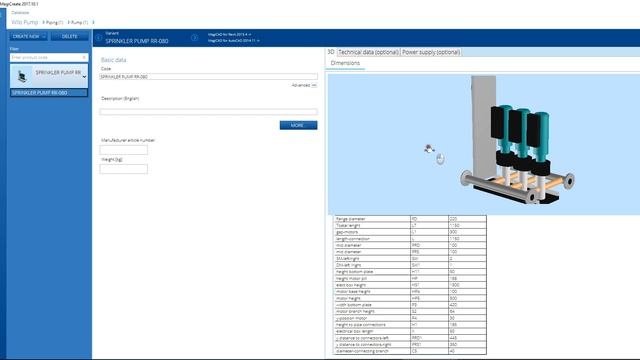Image resolution: width=640 pixels, height=360 pixels.
Task: Click the Manufacturer article number field
Action: (124, 150)
